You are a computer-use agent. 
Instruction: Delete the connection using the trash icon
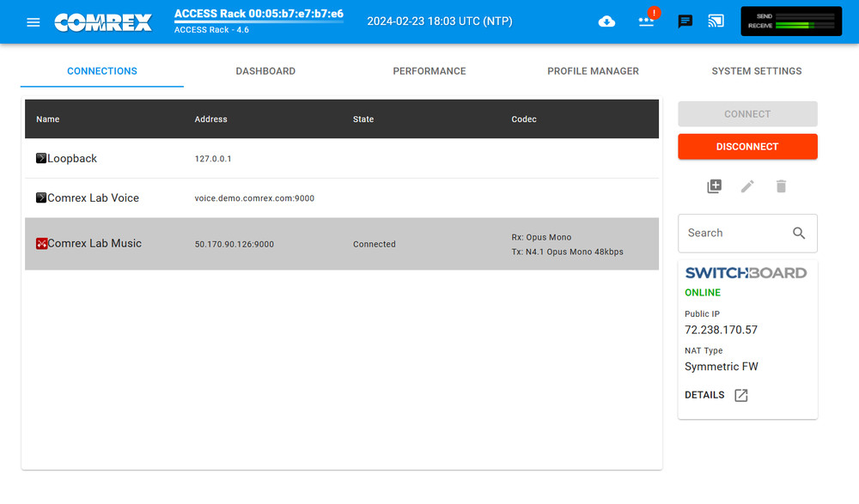(x=781, y=186)
